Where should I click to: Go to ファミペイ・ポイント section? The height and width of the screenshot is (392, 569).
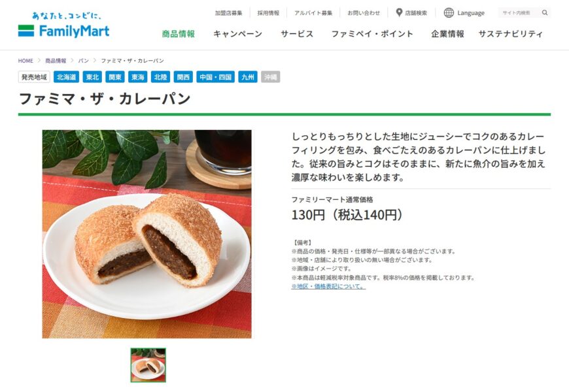coord(372,34)
